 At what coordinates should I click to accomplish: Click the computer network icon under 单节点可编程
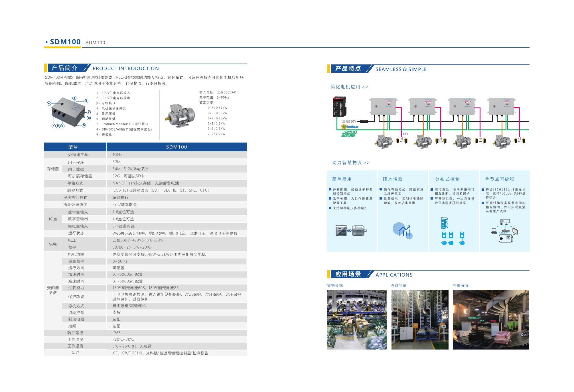[505, 231]
